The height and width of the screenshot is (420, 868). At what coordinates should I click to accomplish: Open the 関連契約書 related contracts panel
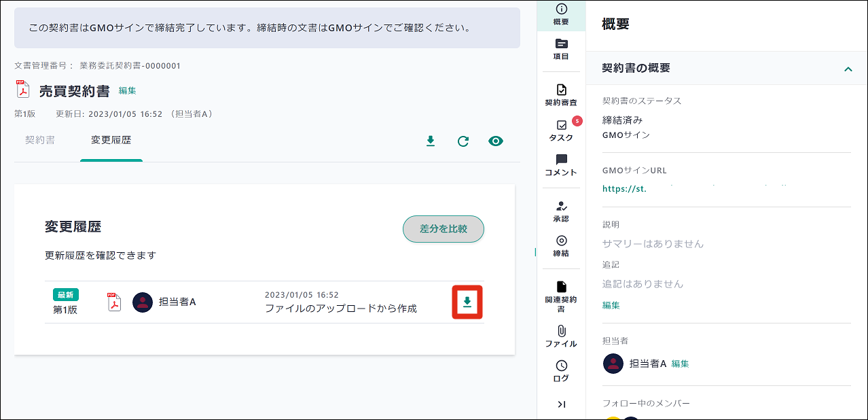click(x=561, y=296)
